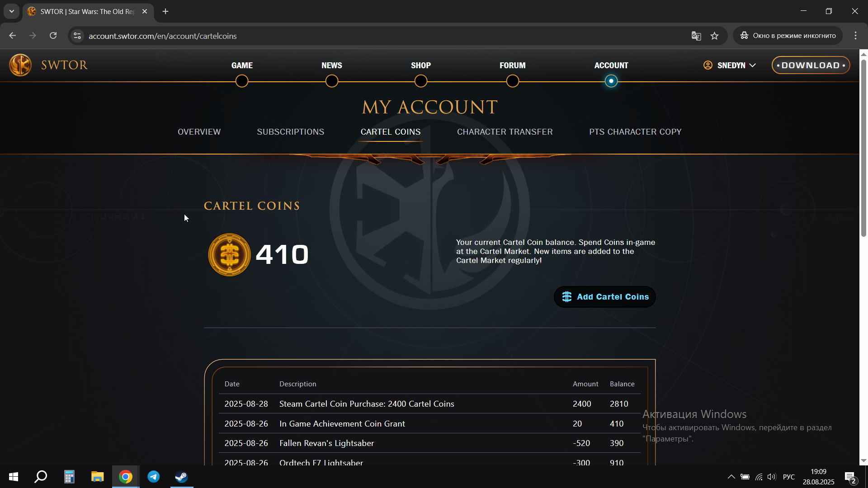Click the incognito mode indicator

point(788,36)
